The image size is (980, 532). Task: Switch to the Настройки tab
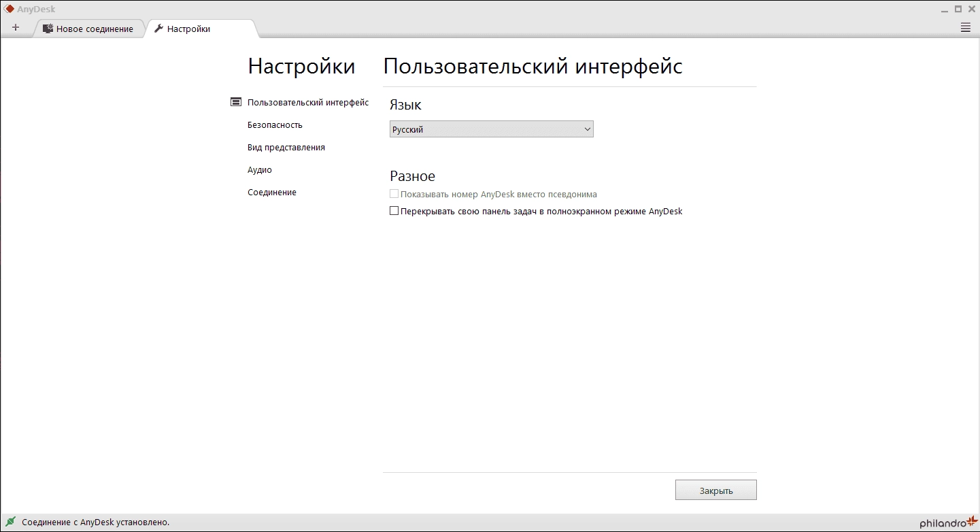(x=201, y=29)
